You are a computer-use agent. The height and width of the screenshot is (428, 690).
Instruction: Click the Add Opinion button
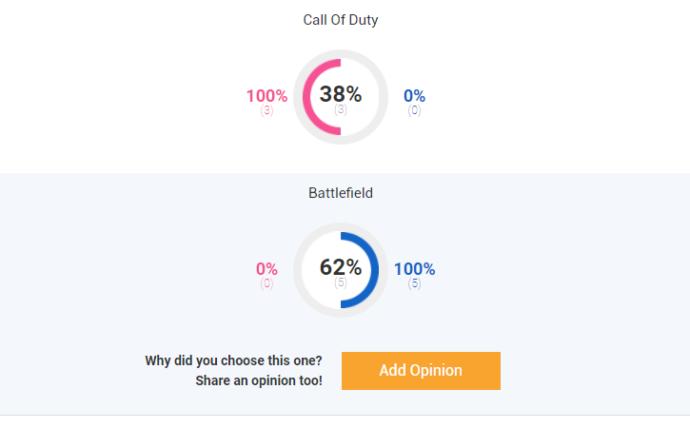(x=421, y=370)
